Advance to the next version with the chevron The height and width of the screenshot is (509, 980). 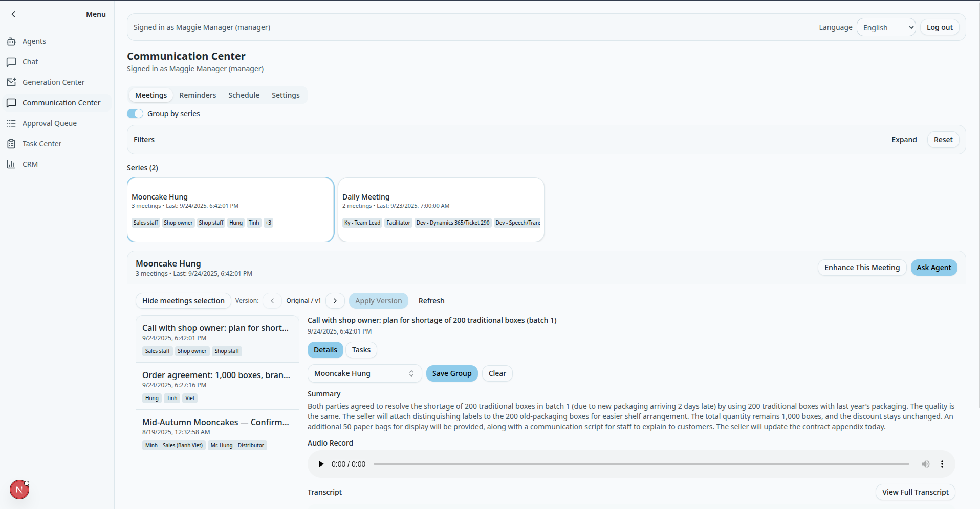[x=335, y=301]
